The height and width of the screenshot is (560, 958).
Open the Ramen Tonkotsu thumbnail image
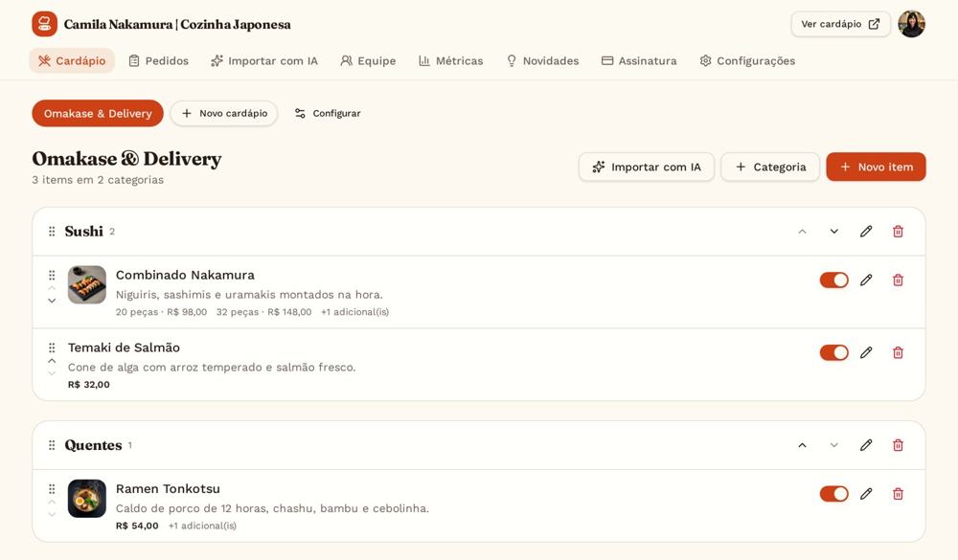87,499
